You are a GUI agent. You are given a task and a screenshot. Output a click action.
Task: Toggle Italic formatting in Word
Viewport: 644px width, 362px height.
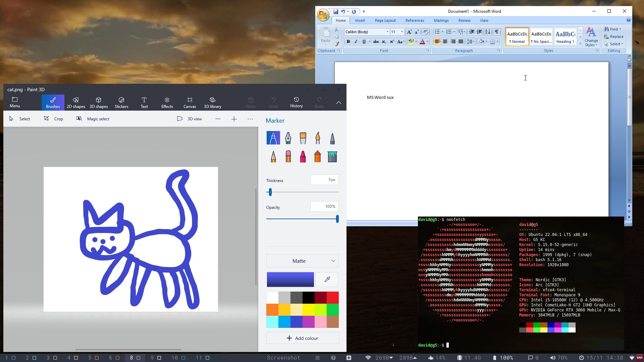tap(356, 42)
